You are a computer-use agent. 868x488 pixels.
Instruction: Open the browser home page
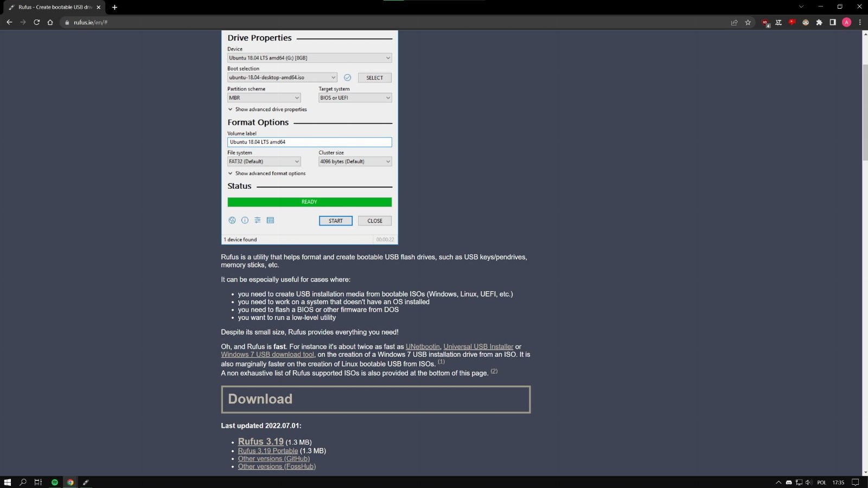50,22
